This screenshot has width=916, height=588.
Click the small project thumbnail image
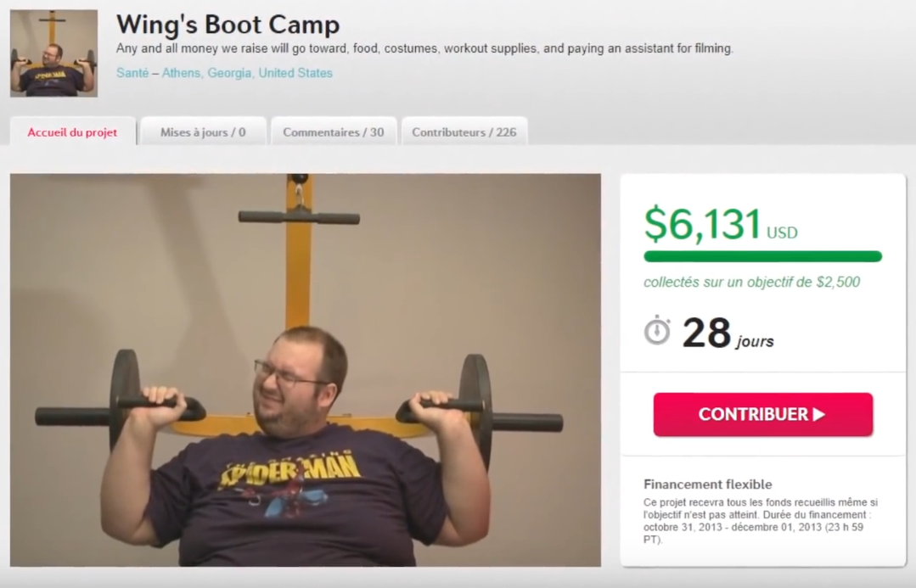(x=53, y=53)
